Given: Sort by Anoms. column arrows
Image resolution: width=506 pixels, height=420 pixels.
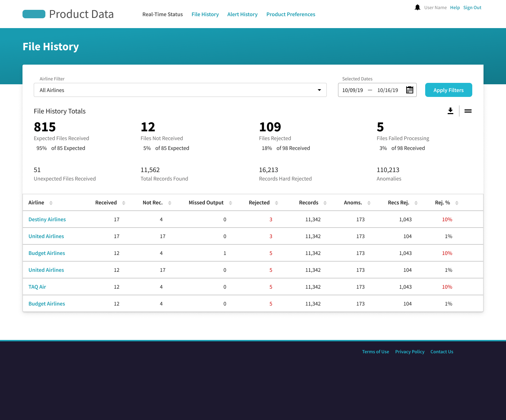Looking at the screenshot, I should click(369, 203).
